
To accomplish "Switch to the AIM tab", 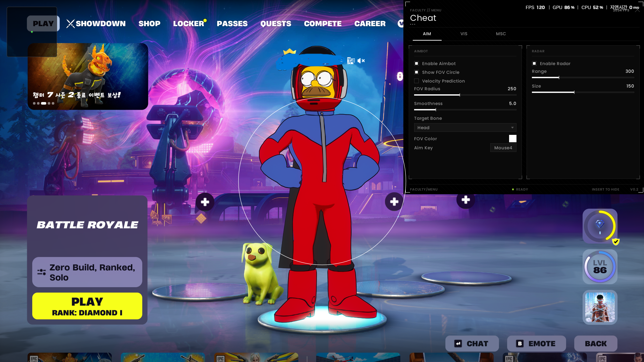I will (x=427, y=34).
